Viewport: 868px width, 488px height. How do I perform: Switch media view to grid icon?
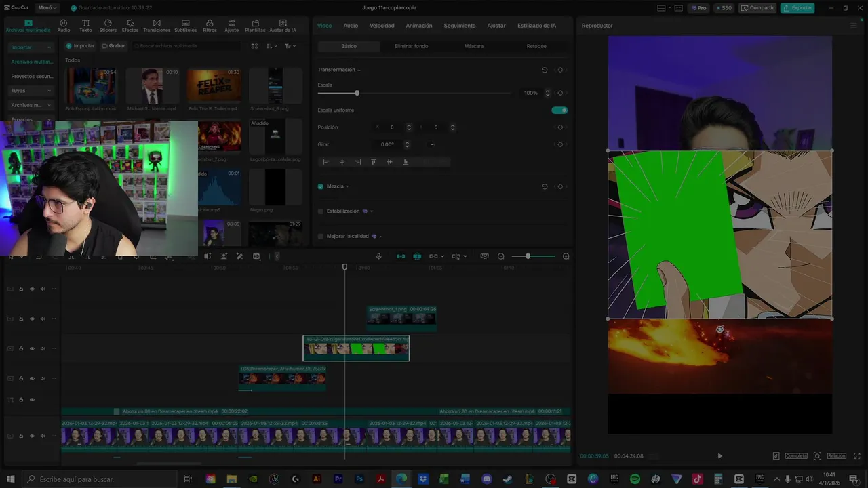[x=255, y=46]
